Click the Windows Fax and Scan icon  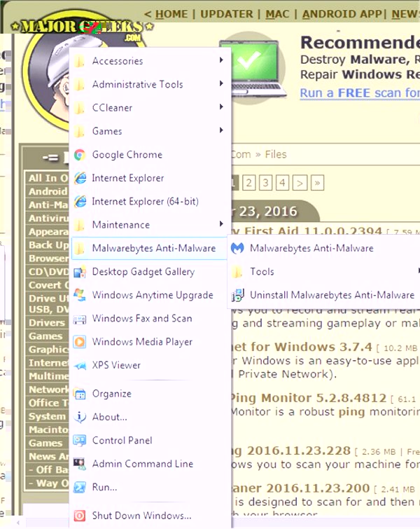(x=80, y=319)
